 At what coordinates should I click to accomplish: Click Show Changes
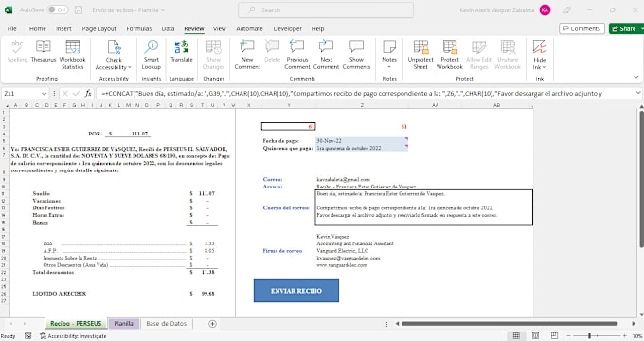(x=214, y=55)
